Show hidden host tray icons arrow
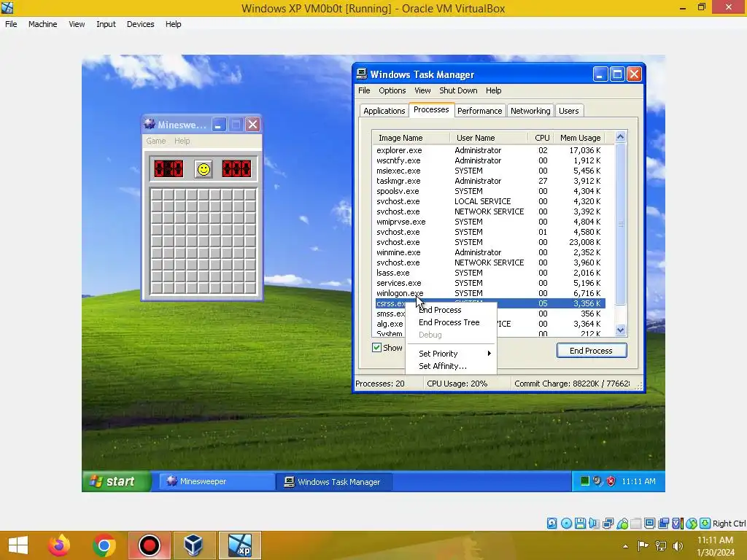 click(625, 546)
